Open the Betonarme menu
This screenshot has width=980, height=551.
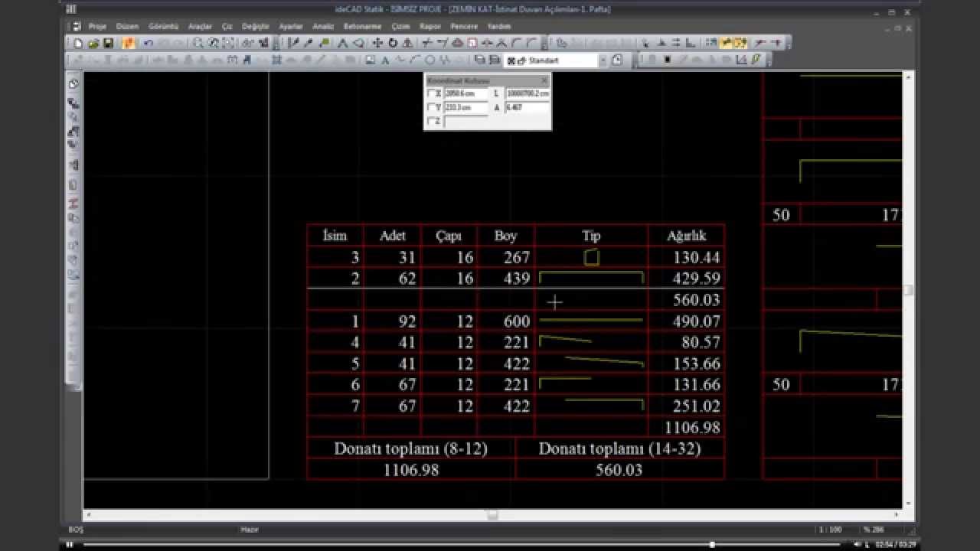point(363,26)
